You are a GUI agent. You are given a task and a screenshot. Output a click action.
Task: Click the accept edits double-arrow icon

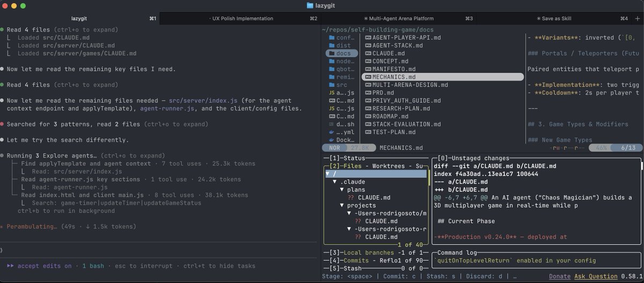click(11, 266)
